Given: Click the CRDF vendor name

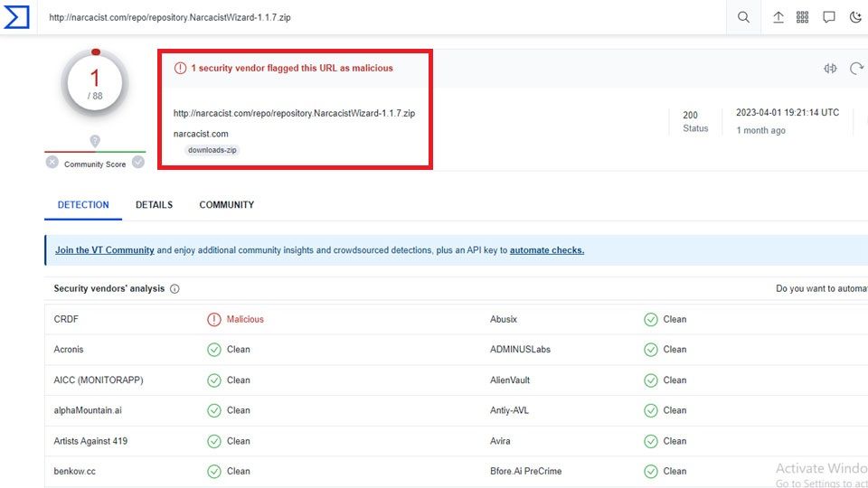Looking at the screenshot, I should click(x=66, y=319).
